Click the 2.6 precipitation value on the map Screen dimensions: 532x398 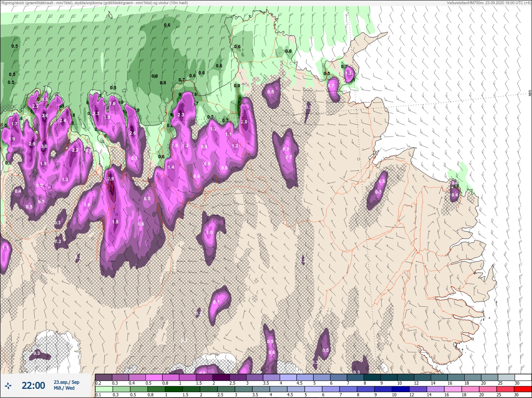[x=133, y=133]
